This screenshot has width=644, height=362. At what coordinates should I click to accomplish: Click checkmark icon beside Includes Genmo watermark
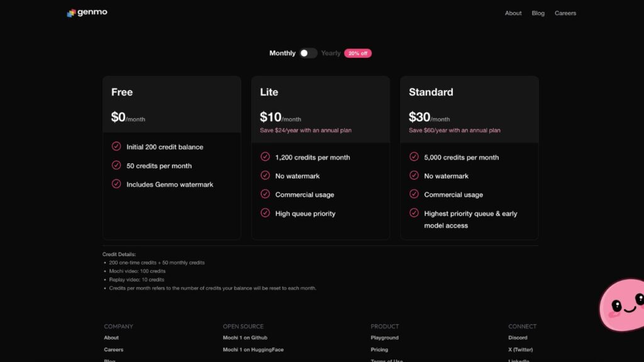tap(116, 184)
